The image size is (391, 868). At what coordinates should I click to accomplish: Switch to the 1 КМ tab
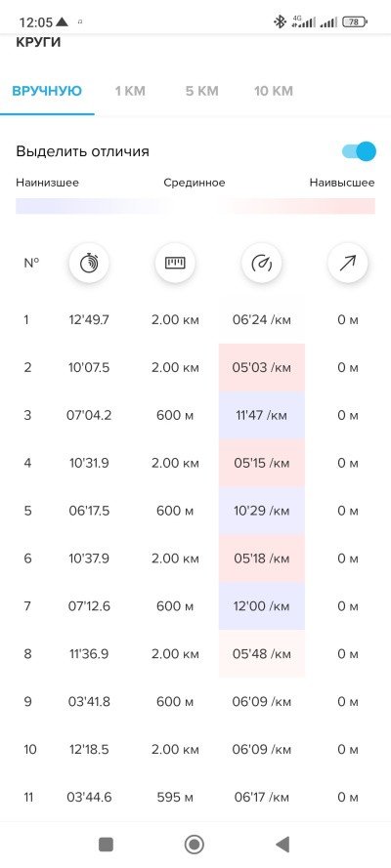click(130, 92)
